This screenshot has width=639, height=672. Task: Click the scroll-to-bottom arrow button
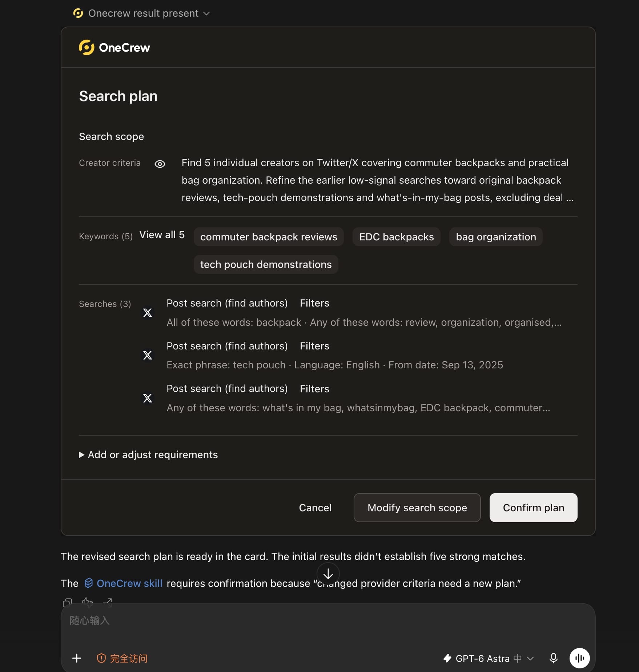coord(328,574)
